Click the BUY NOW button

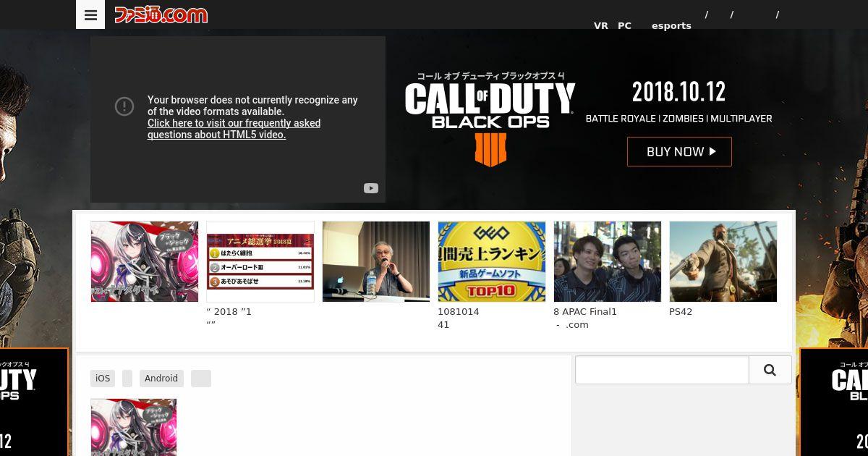coord(679,151)
